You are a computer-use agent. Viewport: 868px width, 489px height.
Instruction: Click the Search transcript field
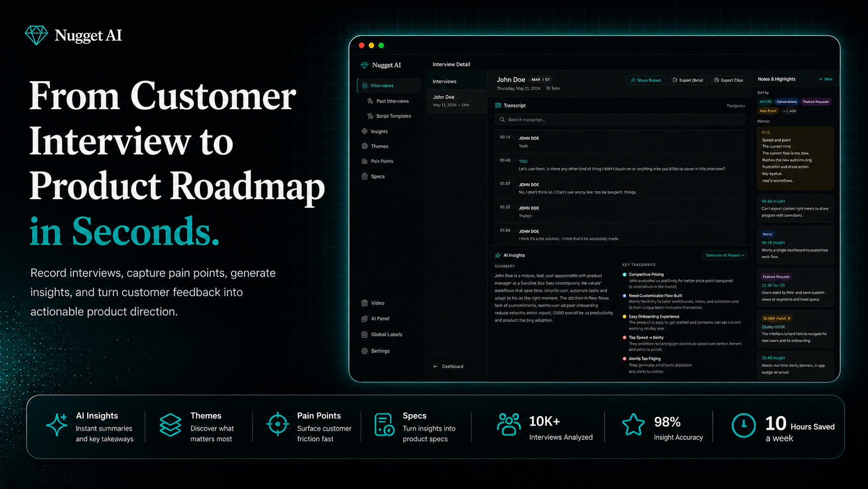point(619,120)
